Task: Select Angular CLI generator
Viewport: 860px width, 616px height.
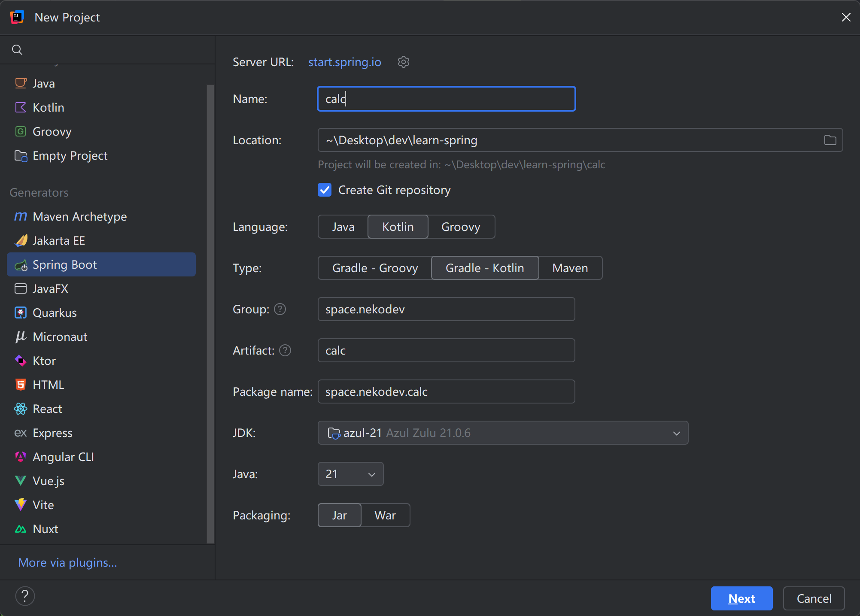Action: coord(101,457)
